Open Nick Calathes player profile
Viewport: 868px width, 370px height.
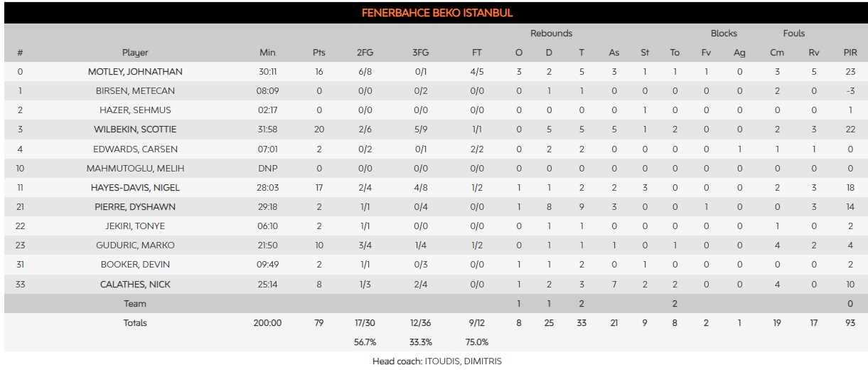pyautogui.click(x=135, y=285)
